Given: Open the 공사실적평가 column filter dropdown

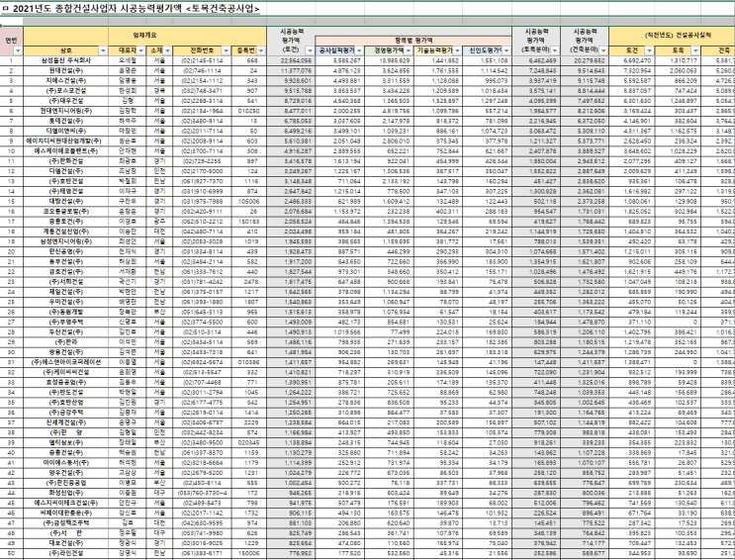Looking at the screenshot, I should click(359, 50).
